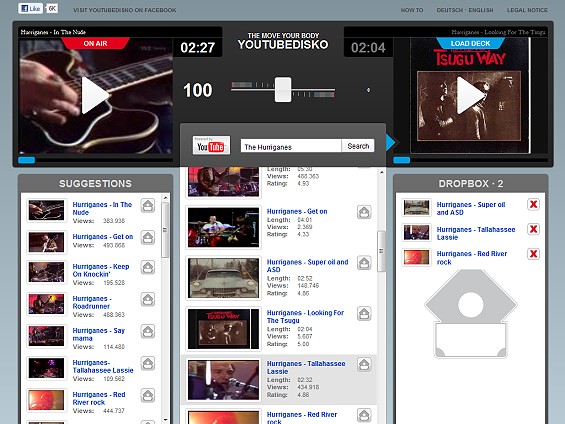The height and width of the screenshot is (424, 565).
Task: Click Suggestions list scroll up arrow
Action: pyautogui.click(x=165, y=198)
